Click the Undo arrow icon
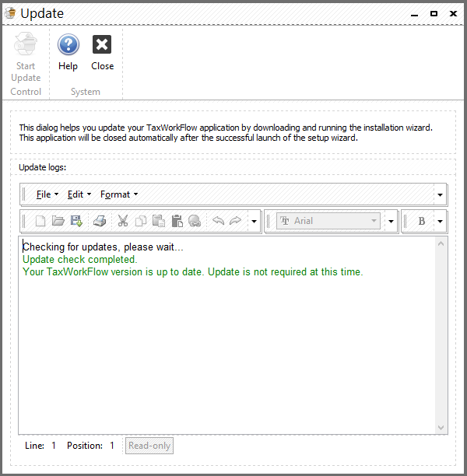Screen dimensions: 467x476 click(218, 221)
